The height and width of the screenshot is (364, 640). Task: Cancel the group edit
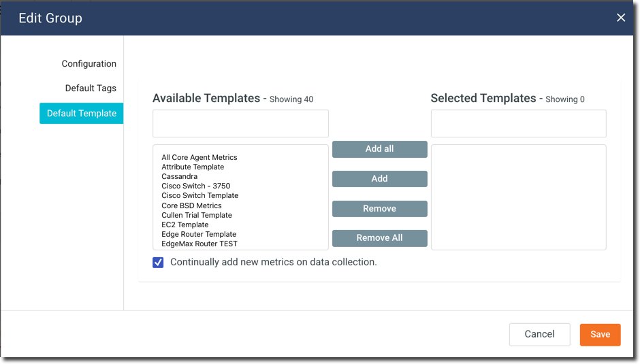point(539,334)
